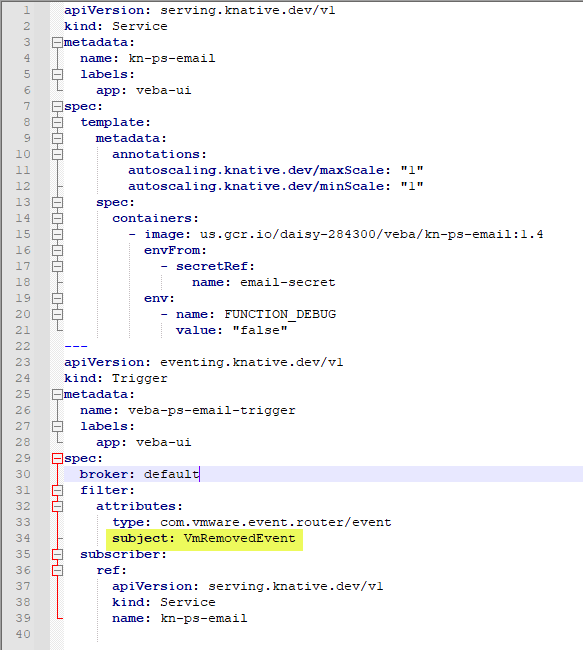Collapse the ref fold on line 36

coord(58,570)
